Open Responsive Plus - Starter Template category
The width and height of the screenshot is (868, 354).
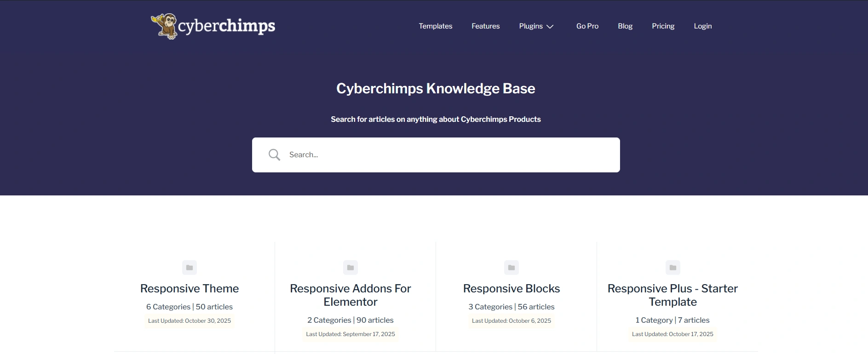point(673,295)
